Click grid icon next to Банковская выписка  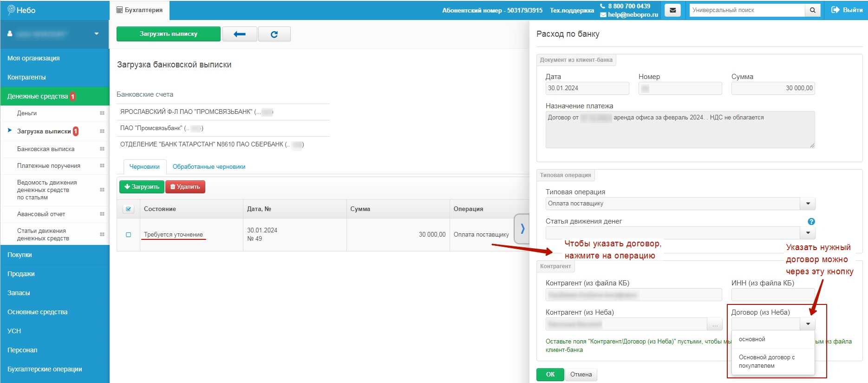tap(102, 149)
